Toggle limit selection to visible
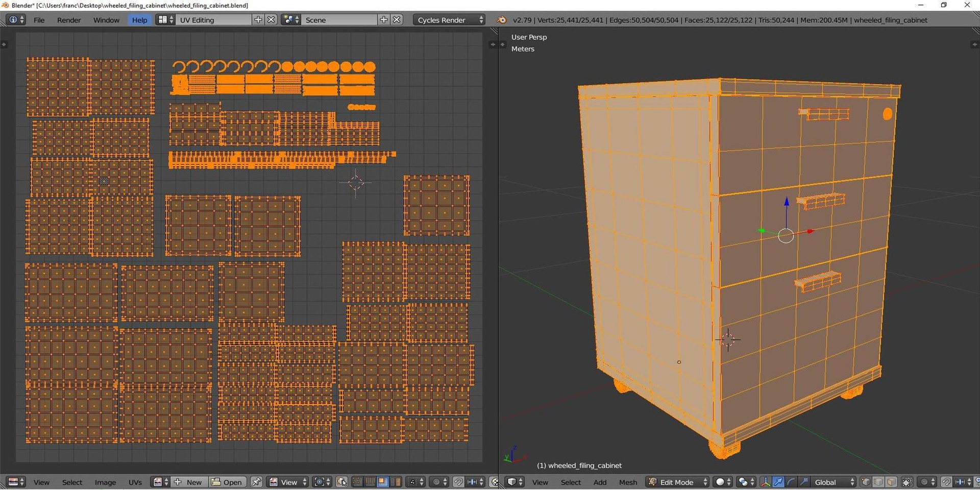Screen dimensions: 980x490 point(907,482)
